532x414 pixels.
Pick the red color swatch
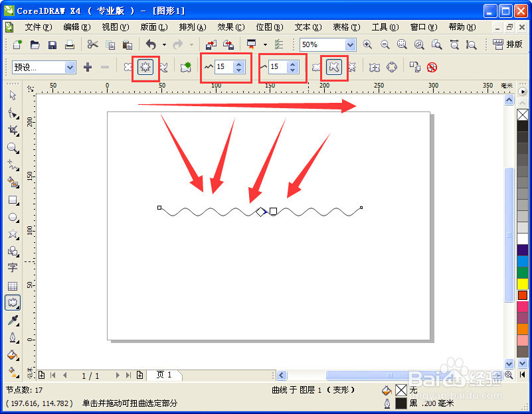[x=523, y=295]
